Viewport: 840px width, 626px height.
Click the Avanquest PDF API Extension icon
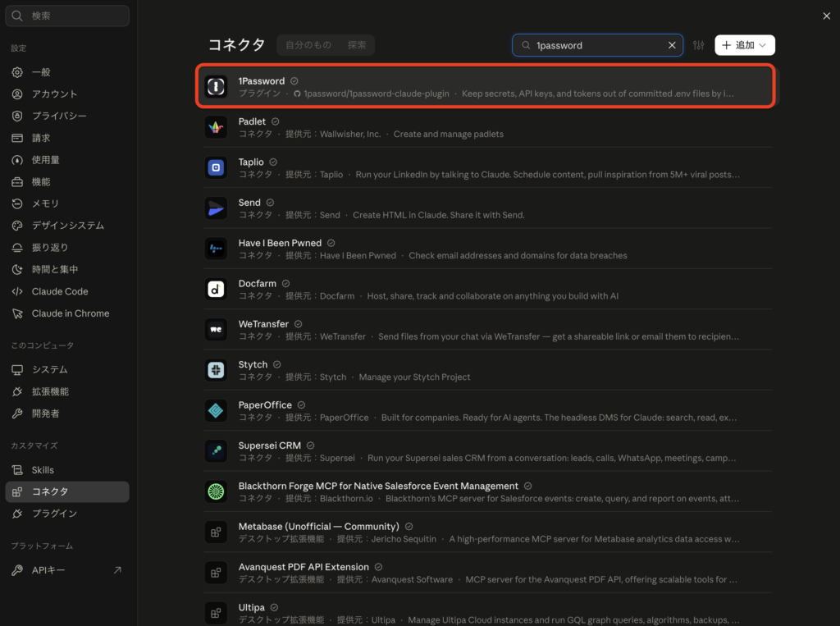[216, 573]
